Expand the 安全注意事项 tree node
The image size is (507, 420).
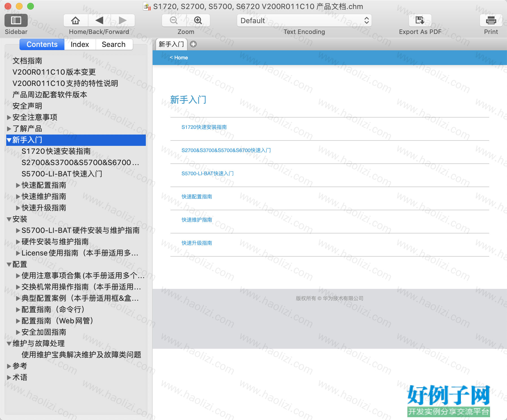tap(9, 117)
